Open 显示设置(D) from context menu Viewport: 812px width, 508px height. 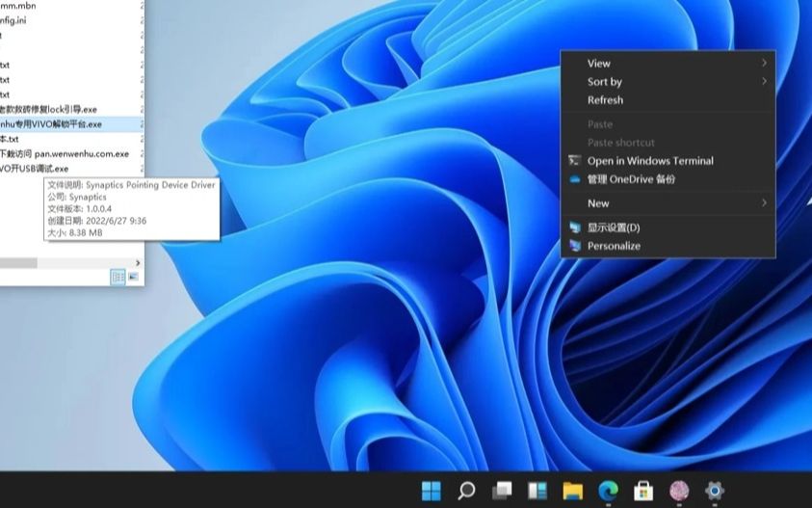(668, 227)
